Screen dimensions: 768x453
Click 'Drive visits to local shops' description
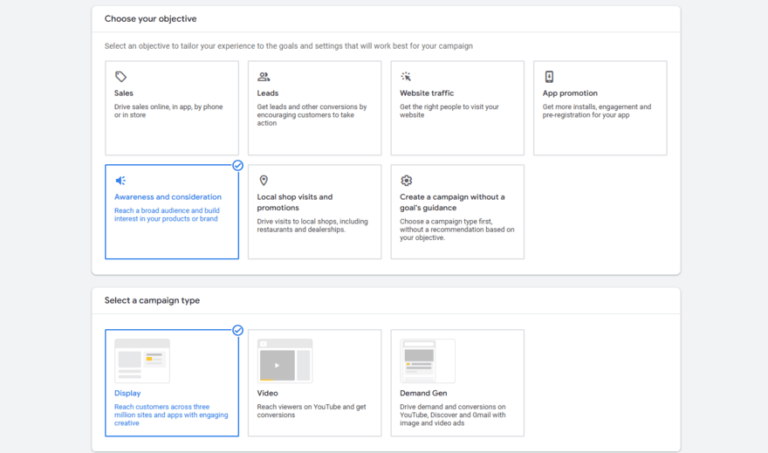coord(312,225)
